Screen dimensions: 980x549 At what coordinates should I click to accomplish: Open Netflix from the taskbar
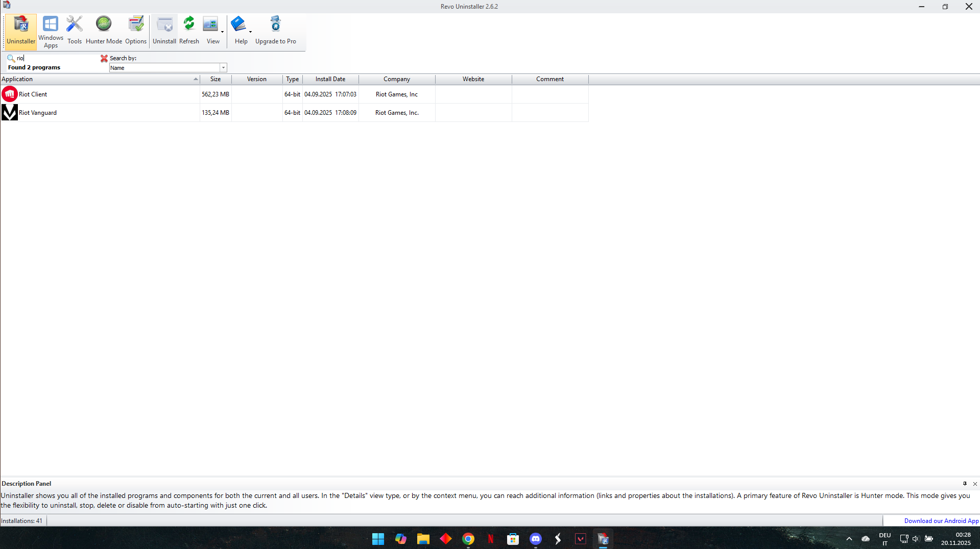point(490,539)
